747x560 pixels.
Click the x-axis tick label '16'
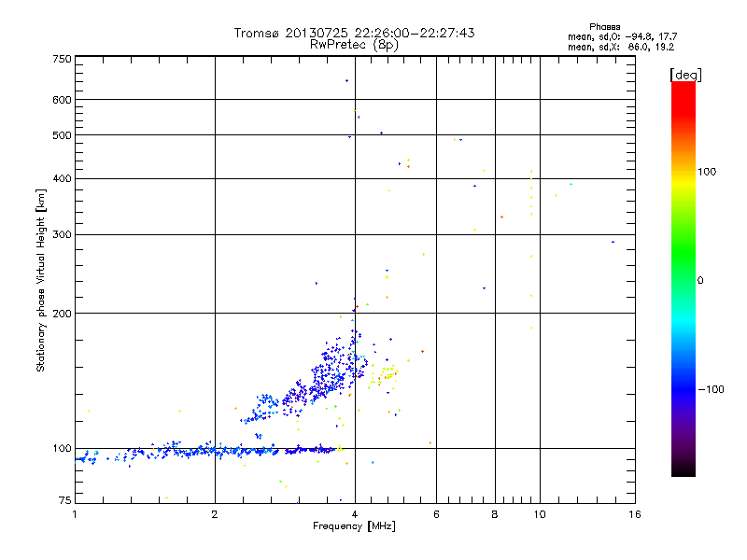635,514
